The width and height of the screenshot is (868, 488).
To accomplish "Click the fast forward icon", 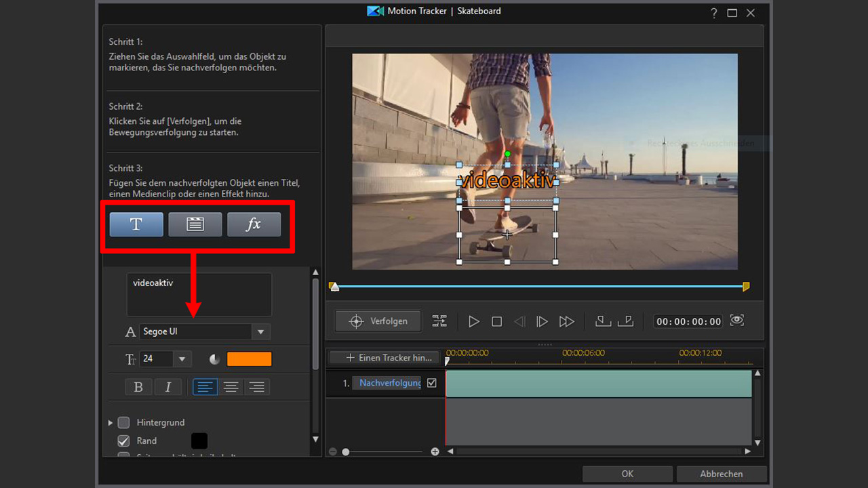I will [x=566, y=322].
